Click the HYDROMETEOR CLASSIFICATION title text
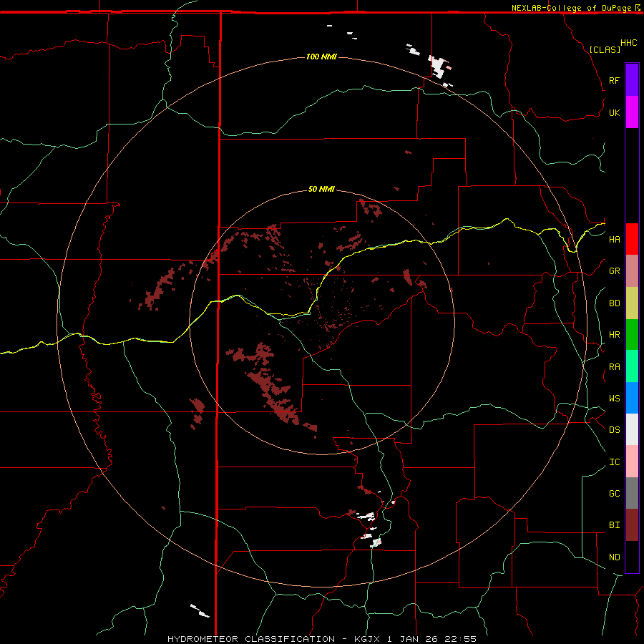Viewport: 644px width, 644px height. (x=250, y=639)
